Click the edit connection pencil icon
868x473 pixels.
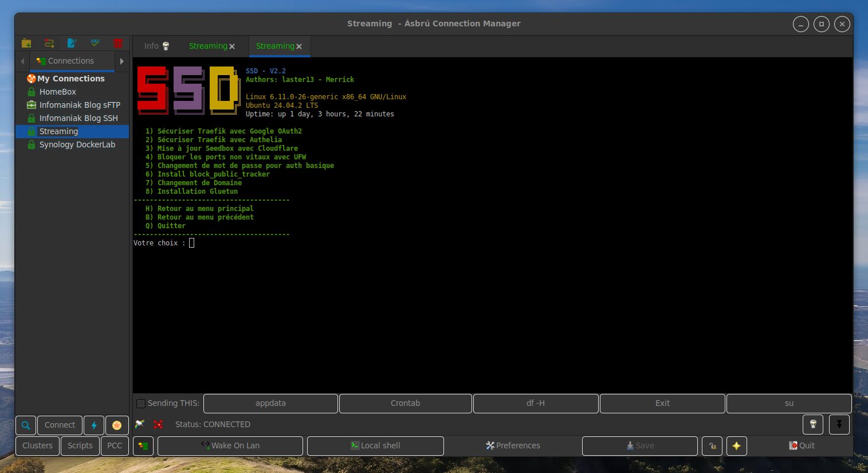[72, 44]
